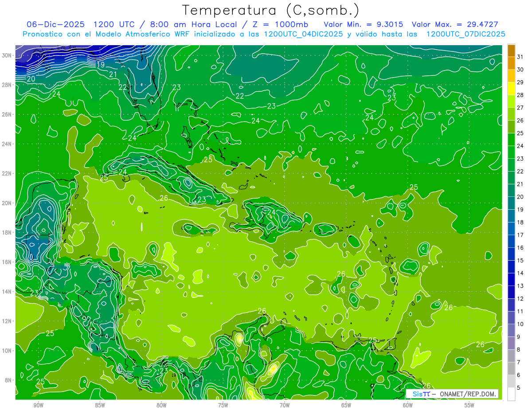Screen dimensions: 532x411
Task: Select the '1200UTC_07DIC2025' valid-until text
Action: click(465, 34)
